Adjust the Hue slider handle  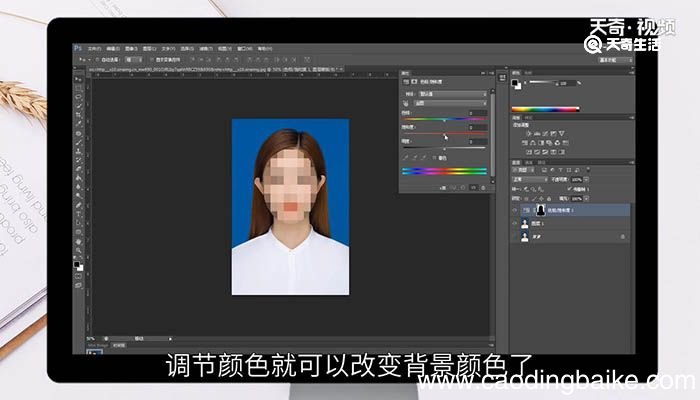pos(444,121)
